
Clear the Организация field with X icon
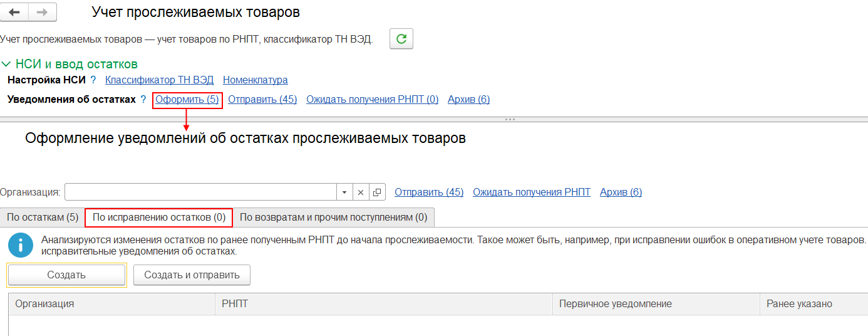point(361,192)
